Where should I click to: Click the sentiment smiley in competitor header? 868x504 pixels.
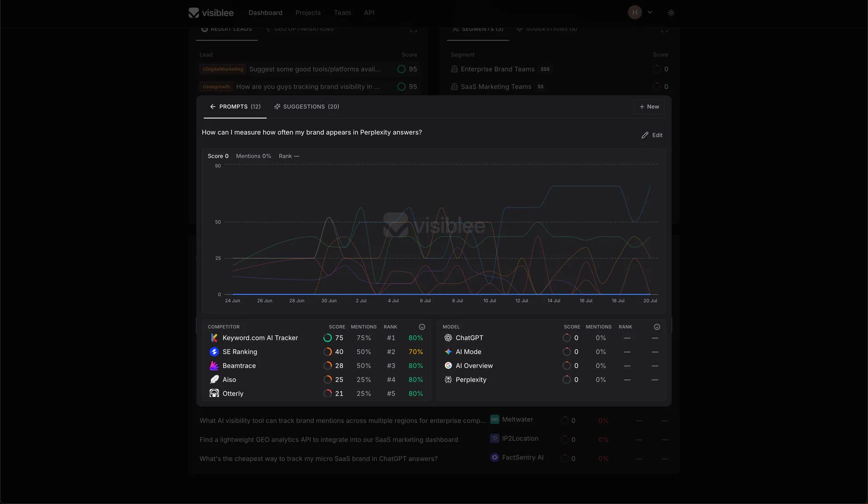coord(422,327)
